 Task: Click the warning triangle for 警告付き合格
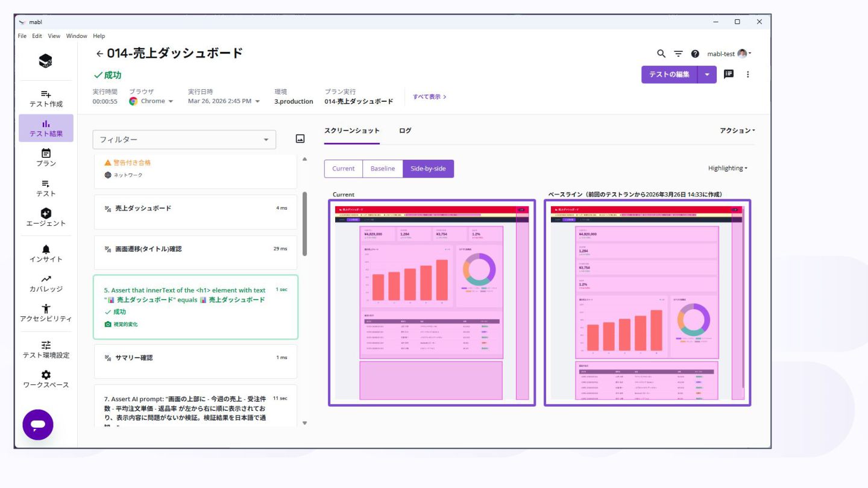pos(108,163)
